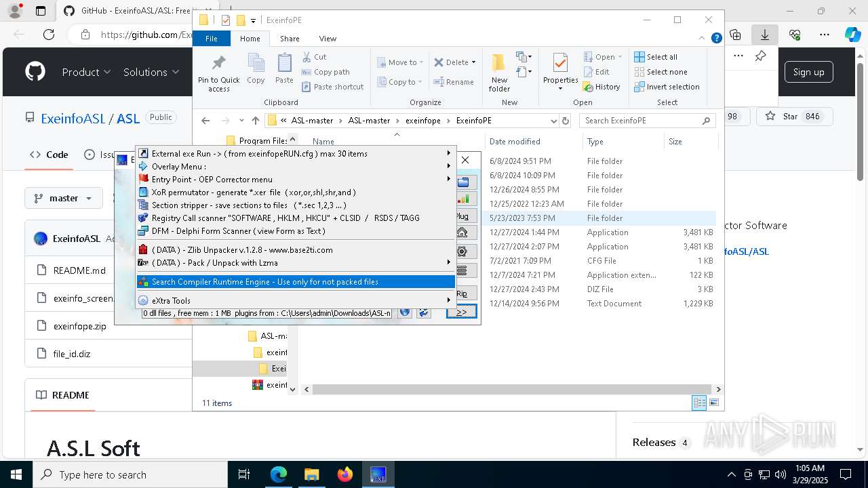Viewport: 868px width, 488px height.
Task: Select XoR permutator menu entry
Action: tap(295, 192)
